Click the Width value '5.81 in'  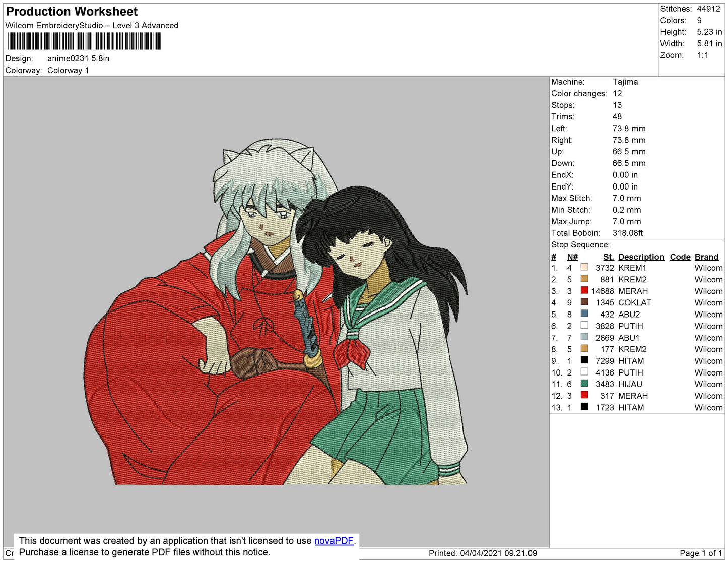pos(710,44)
